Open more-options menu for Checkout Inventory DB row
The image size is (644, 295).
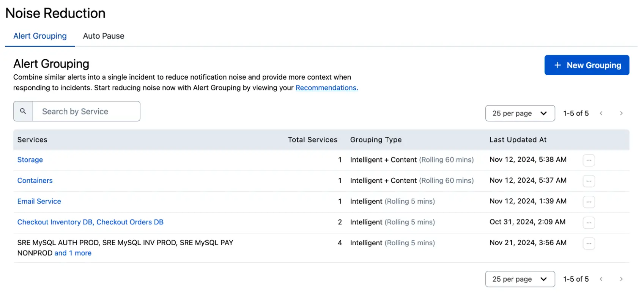pos(589,222)
